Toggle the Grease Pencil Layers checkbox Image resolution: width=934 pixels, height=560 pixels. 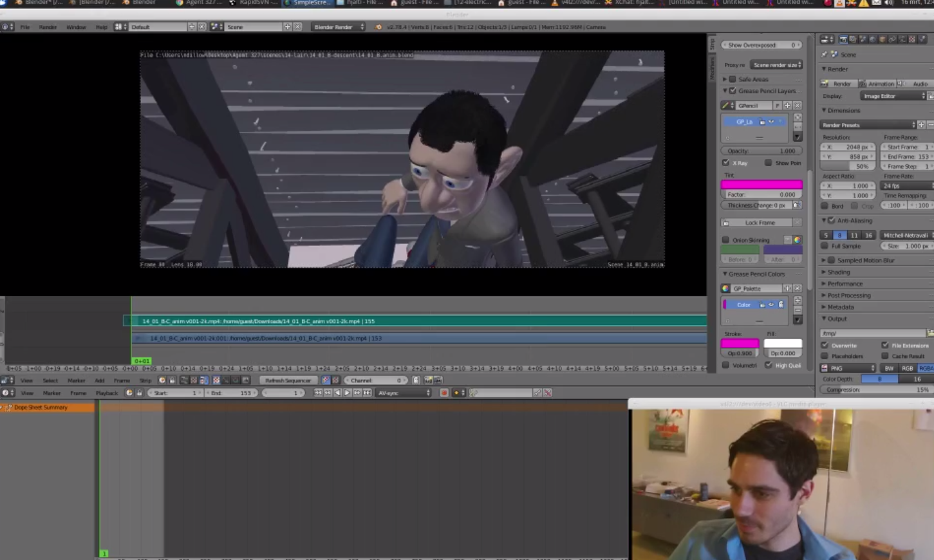pyautogui.click(x=733, y=91)
